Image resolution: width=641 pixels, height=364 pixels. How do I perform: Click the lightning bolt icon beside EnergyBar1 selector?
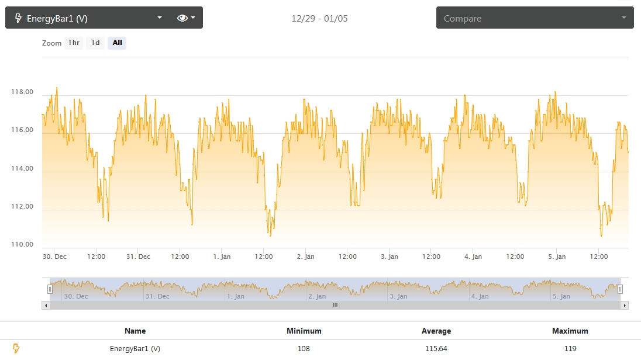[x=18, y=18]
